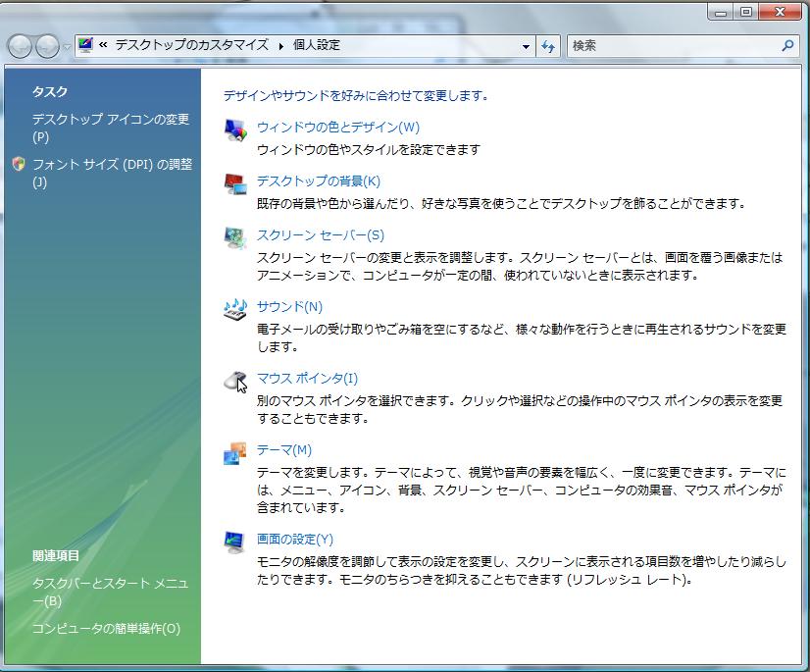
Task: Click the magnifier icon in the search box
Action: click(x=787, y=45)
